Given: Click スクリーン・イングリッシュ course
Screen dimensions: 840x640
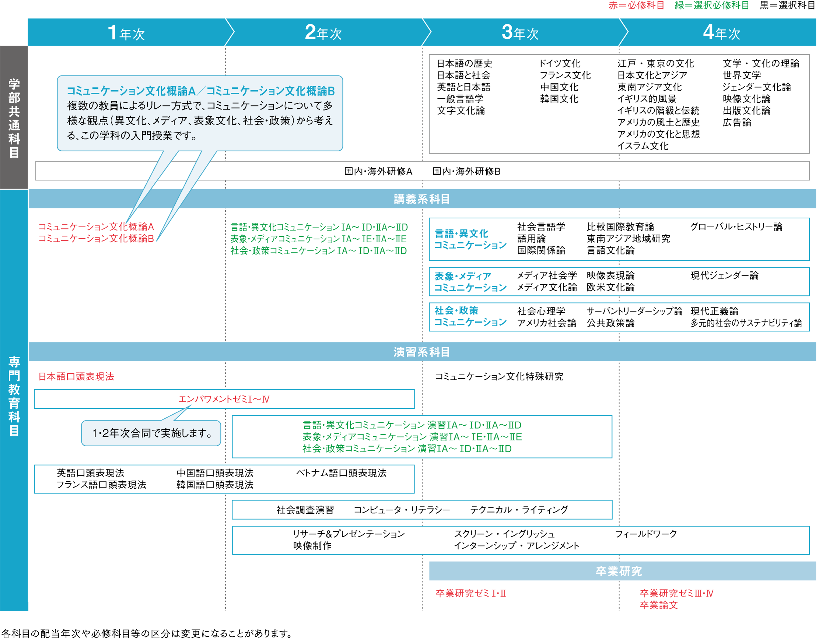Looking at the screenshot, I should (x=504, y=534).
